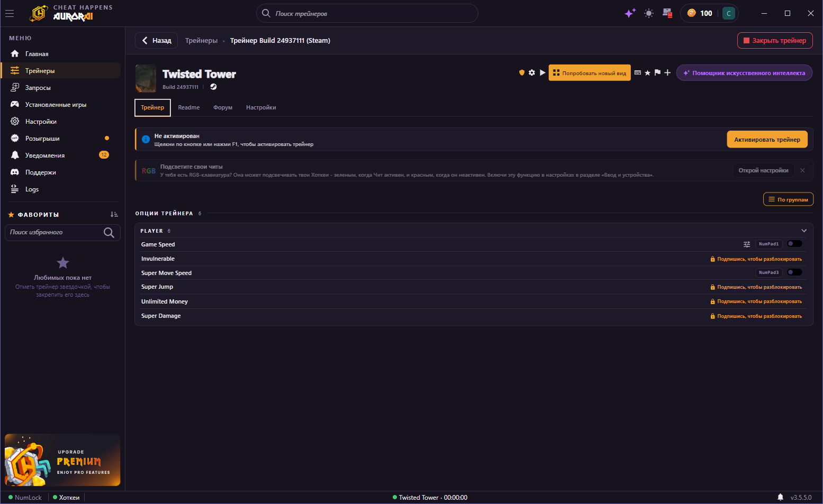Image resolution: width=823 pixels, height=504 pixels.
Task: Open Logs in the sidebar
Action: [61, 189]
